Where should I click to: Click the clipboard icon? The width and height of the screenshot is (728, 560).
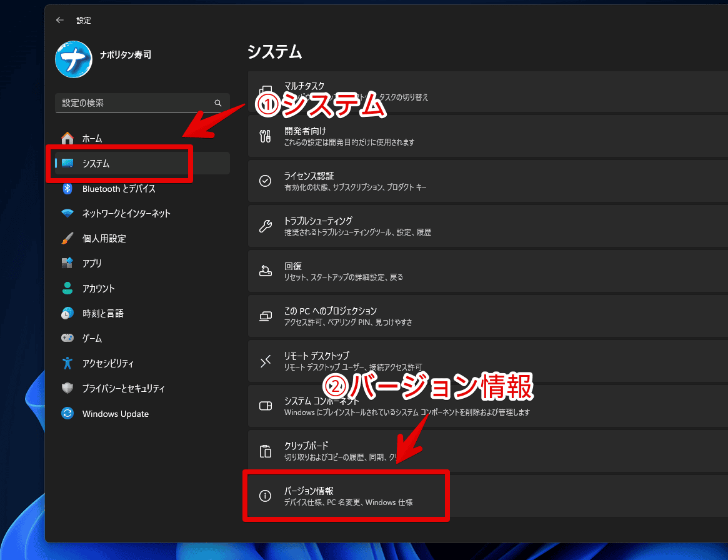point(265,451)
